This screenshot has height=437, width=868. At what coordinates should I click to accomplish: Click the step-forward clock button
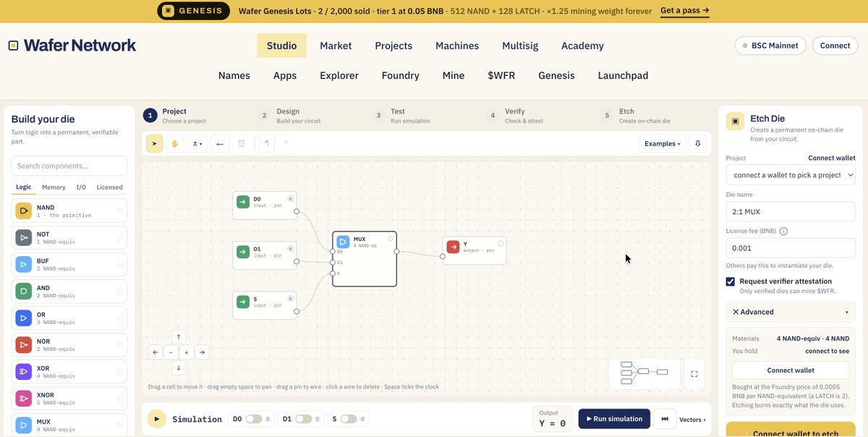(665, 419)
